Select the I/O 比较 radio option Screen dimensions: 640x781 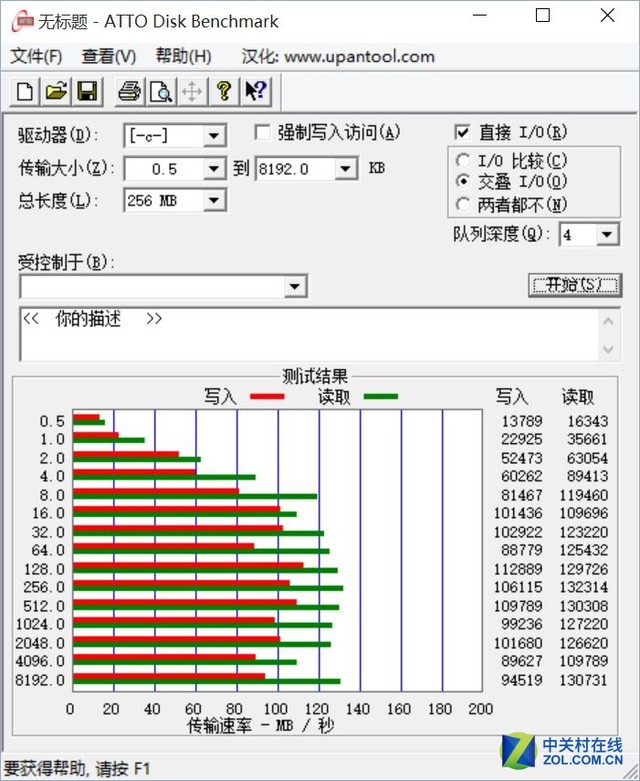point(462,160)
